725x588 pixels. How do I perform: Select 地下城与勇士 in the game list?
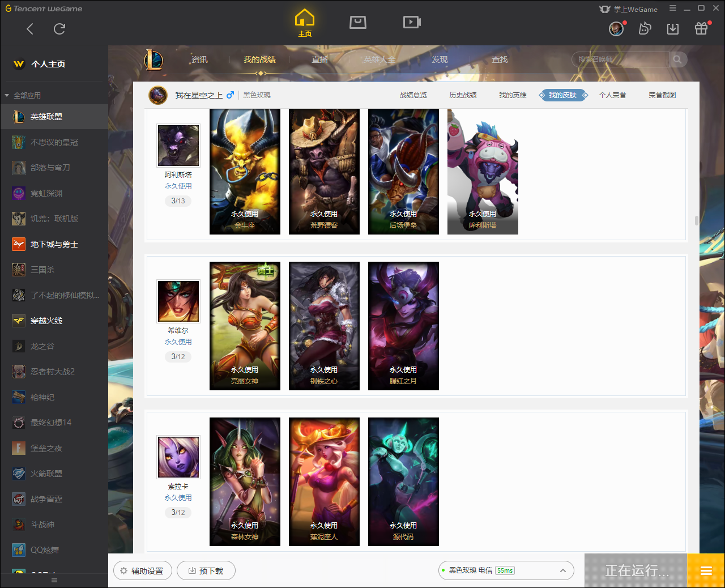(54, 244)
